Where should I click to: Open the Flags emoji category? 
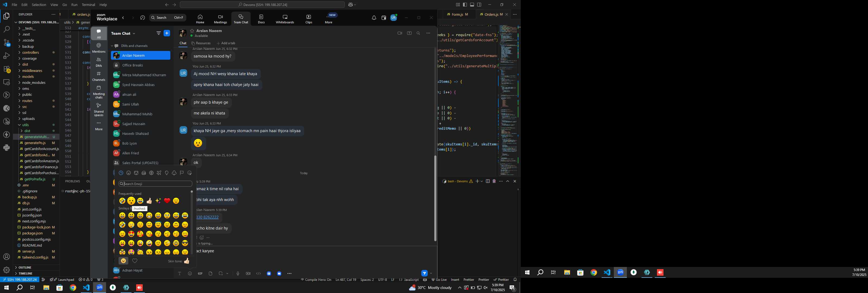pyautogui.click(x=182, y=173)
